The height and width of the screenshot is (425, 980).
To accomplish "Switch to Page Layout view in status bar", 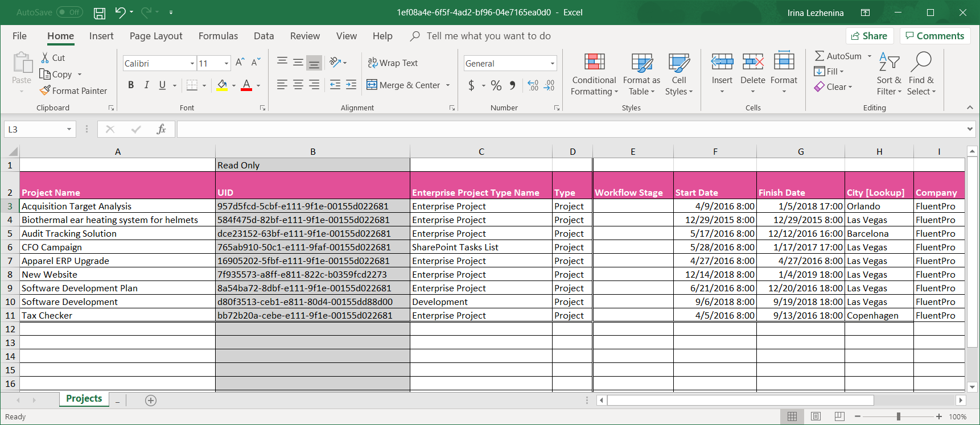I will [816, 416].
